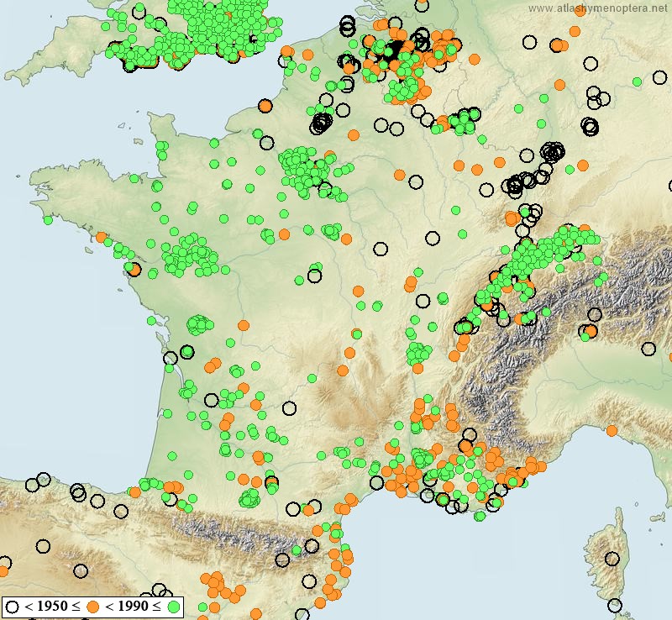The height and width of the screenshot is (620, 672).
Task: Click the black hollow circle in legend
Action: [x=12, y=607]
